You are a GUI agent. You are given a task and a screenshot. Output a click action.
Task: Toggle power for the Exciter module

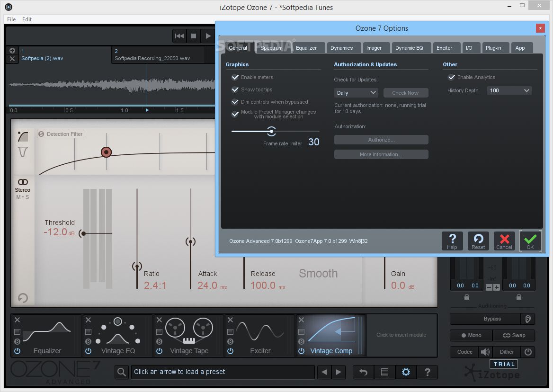click(x=230, y=351)
